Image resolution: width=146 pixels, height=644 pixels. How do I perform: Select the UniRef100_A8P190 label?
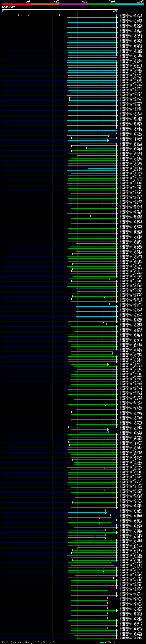(131, 331)
